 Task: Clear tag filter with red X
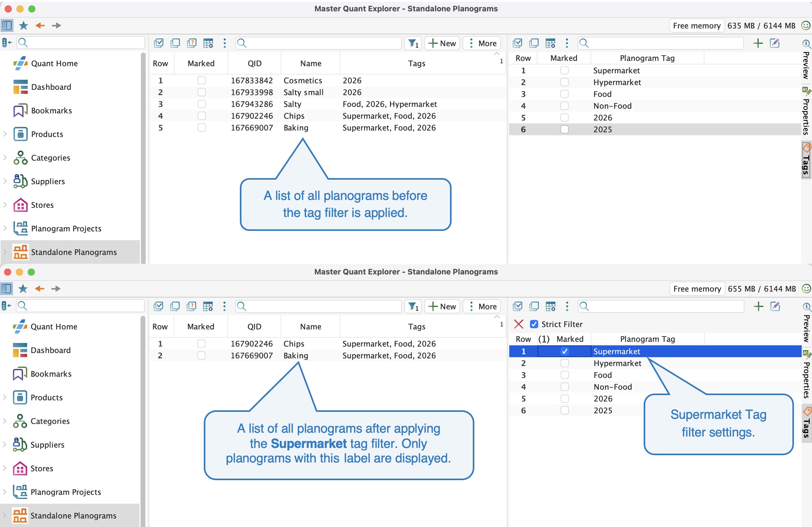tap(519, 324)
